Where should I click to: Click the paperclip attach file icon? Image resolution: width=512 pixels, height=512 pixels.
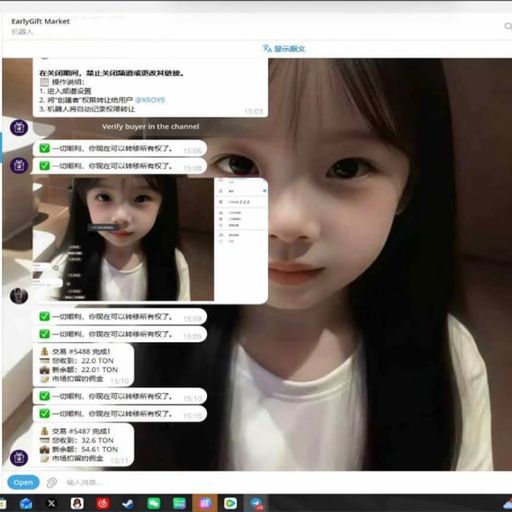point(52,482)
